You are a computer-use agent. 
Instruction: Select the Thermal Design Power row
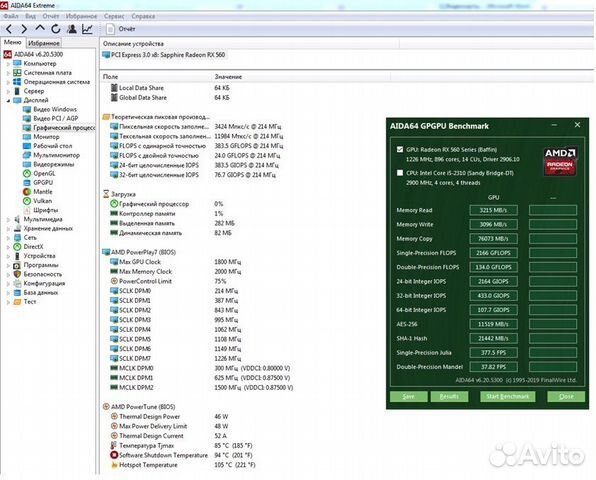click(x=169, y=417)
